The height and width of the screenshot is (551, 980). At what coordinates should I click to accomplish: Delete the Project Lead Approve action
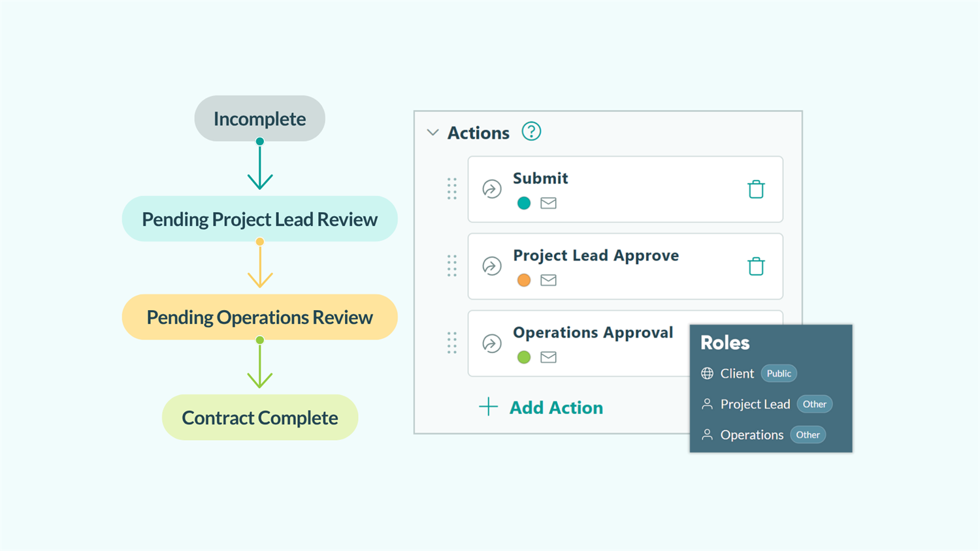pos(756,266)
